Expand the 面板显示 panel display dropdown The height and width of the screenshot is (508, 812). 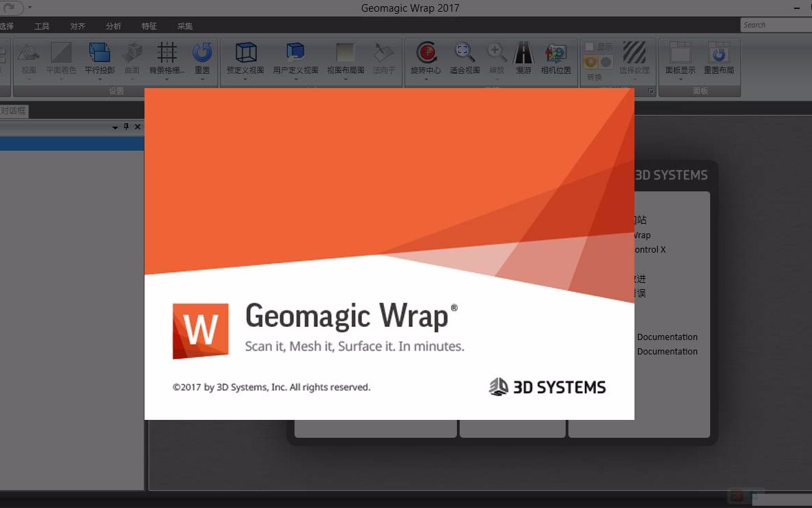(x=681, y=79)
